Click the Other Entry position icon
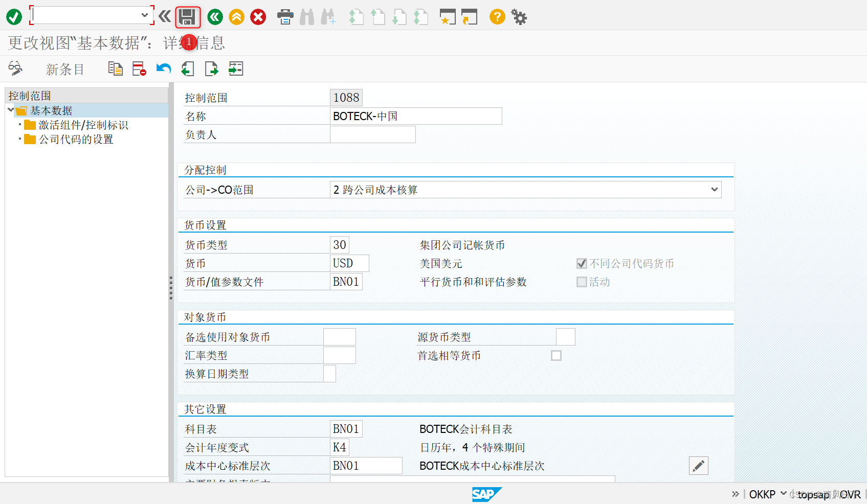867x504 pixels. pyautogui.click(x=235, y=68)
